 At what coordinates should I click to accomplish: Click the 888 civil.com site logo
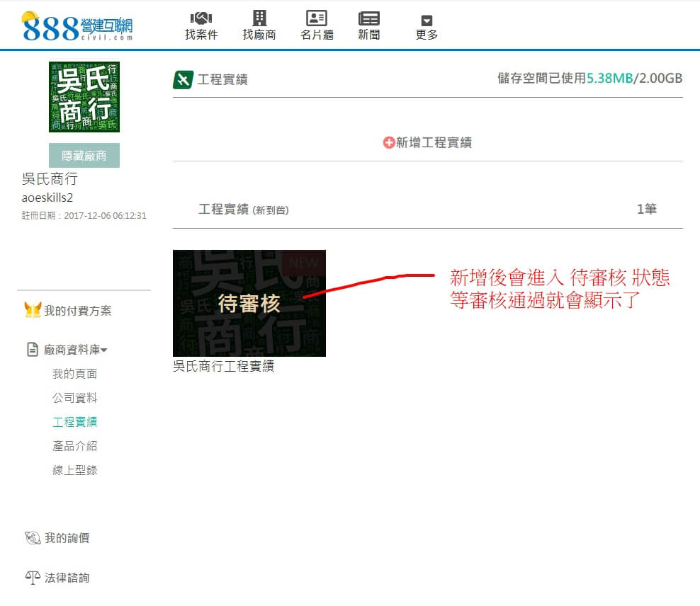[77, 27]
